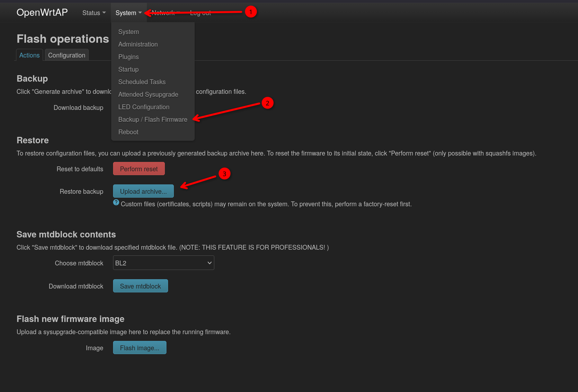Click the Upload archive... button
This screenshot has width=578, height=392.
143,191
